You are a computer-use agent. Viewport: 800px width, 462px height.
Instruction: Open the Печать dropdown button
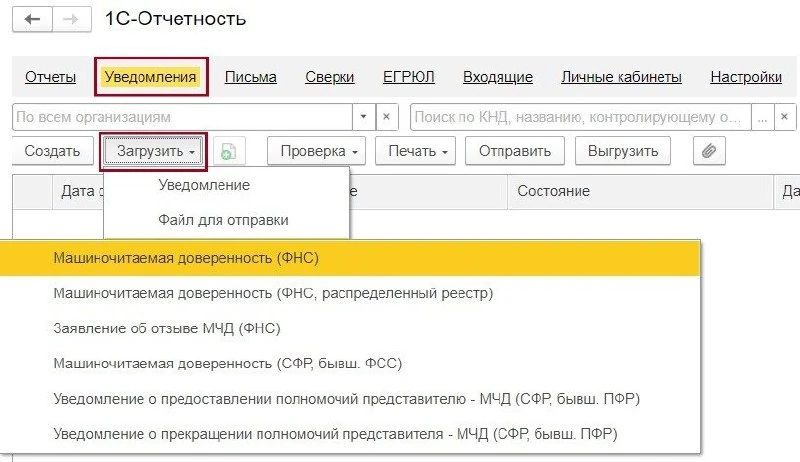click(415, 151)
